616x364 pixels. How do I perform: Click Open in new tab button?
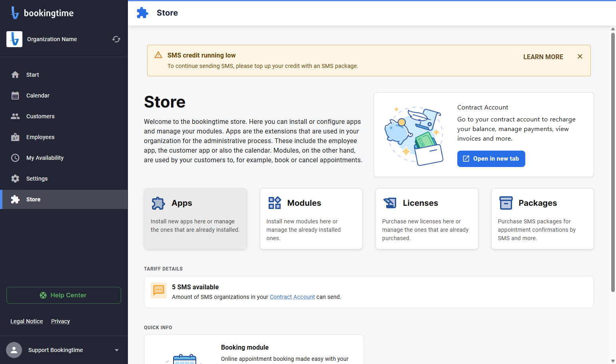pyautogui.click(x=491, y=159)
